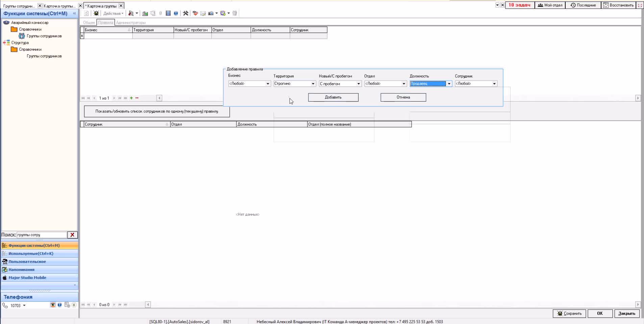This screenshot has height=324, width=644.
Task: Click the Сохранить button
Action: 569,314
